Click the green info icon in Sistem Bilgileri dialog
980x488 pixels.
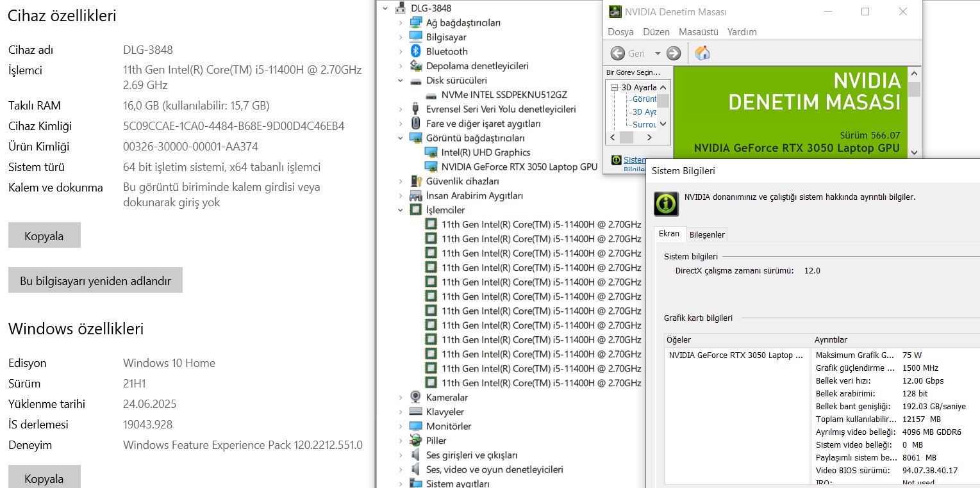[666, 204]
